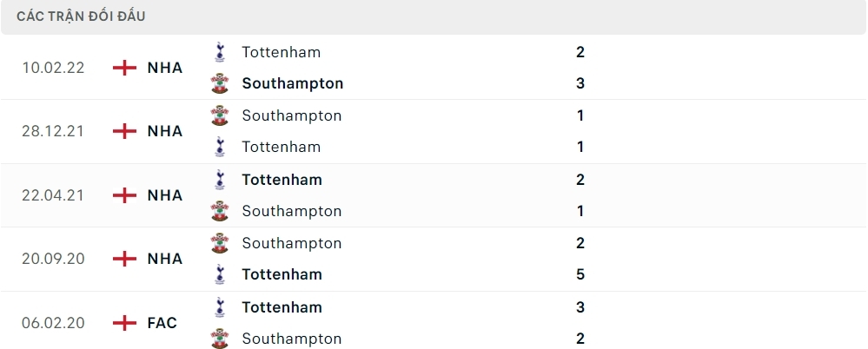Image resolution: width=868 pixels, height=349 pixels.
Task: Select NHA league label for 28.12.21 match
Action: coord(164,131)
